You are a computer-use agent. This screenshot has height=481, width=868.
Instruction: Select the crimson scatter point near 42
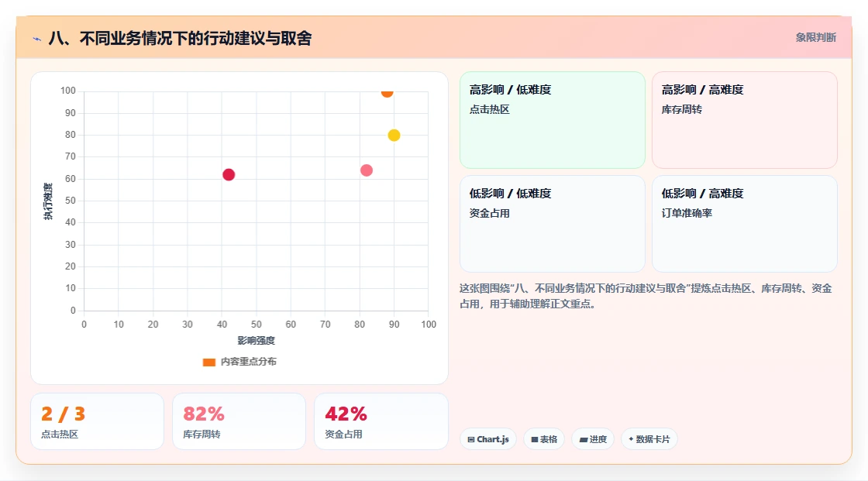click(229, 175)
